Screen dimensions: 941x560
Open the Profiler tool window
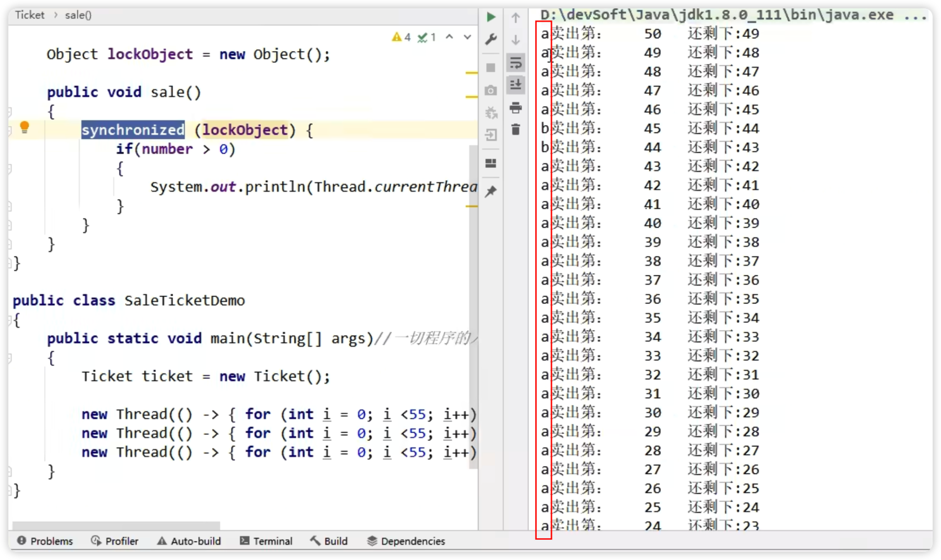(x=115, y=541)
